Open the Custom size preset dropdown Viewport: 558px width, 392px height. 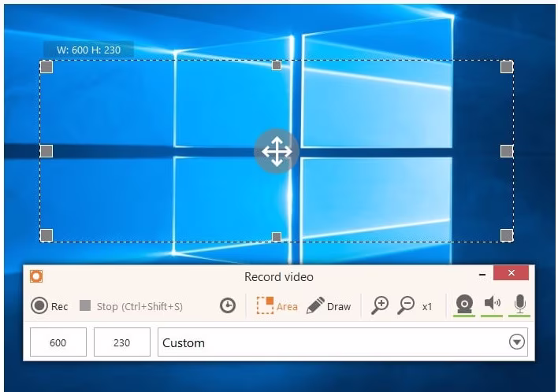point(343,342)
